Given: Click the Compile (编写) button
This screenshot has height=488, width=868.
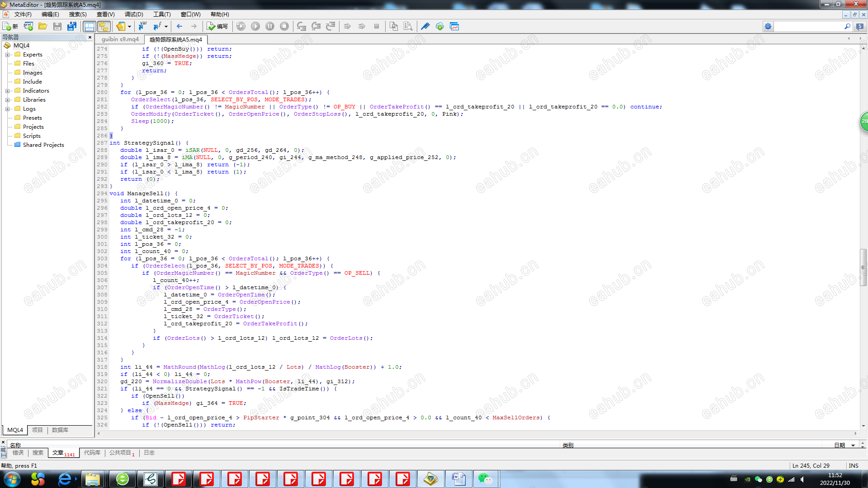Looking at the screenshot, I should pos(217,26).
